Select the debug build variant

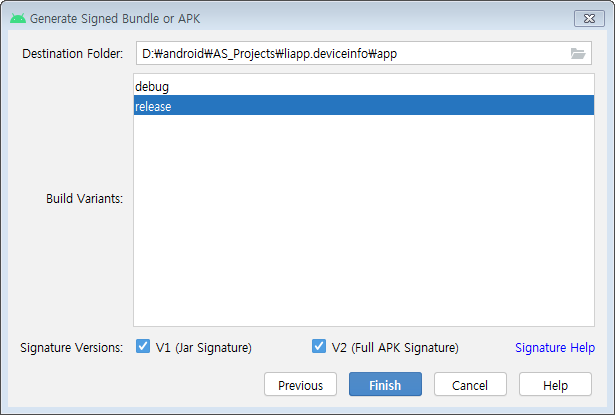coord(364,86)
